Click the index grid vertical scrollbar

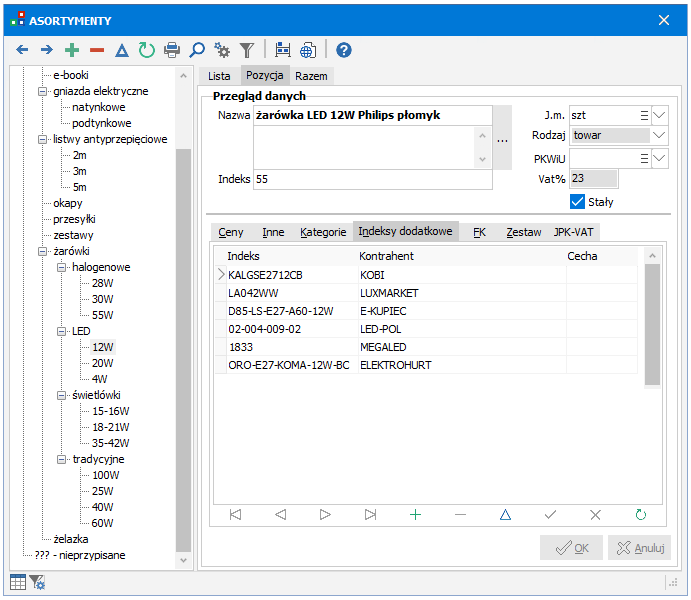(x=652, y=318)
